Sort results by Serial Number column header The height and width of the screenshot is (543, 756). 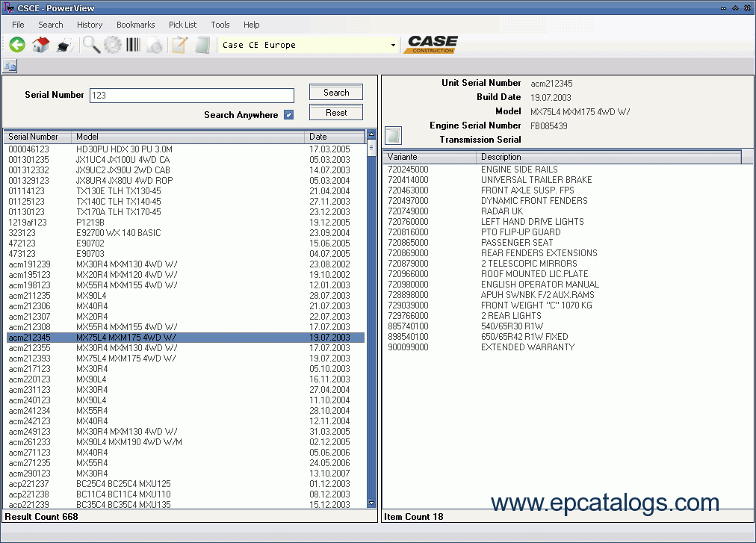pyautogui.click(x=37, y=137)
